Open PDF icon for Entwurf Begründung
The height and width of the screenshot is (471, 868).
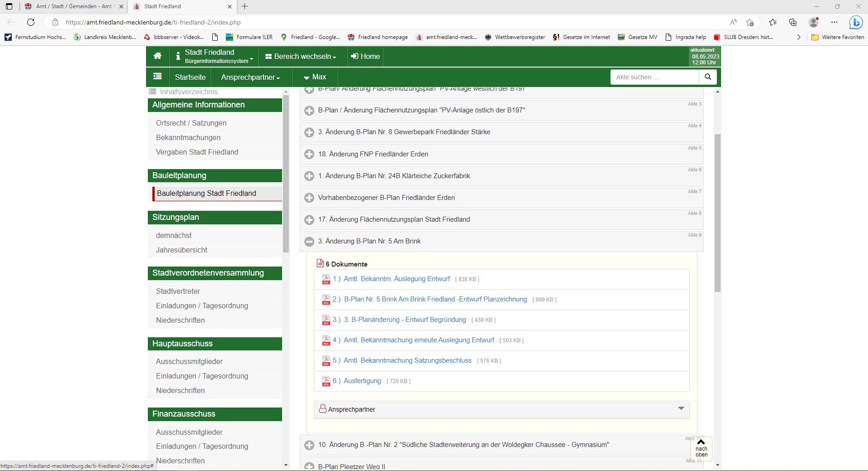pos(326,320)
